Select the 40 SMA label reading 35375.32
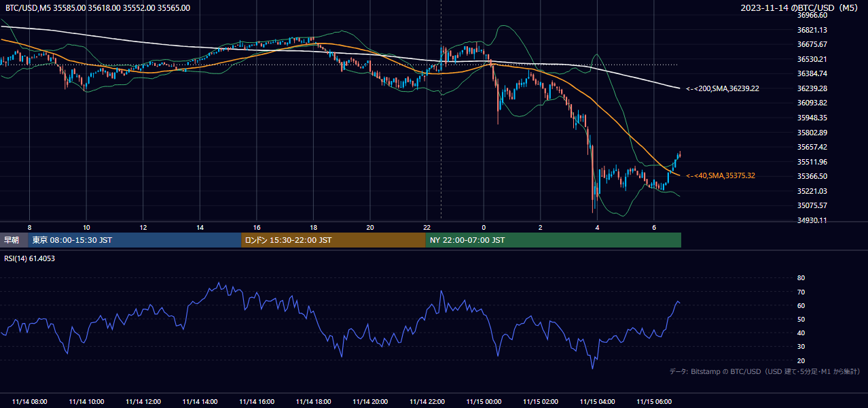This screenshot has height=408, width=868. [721, 175]
